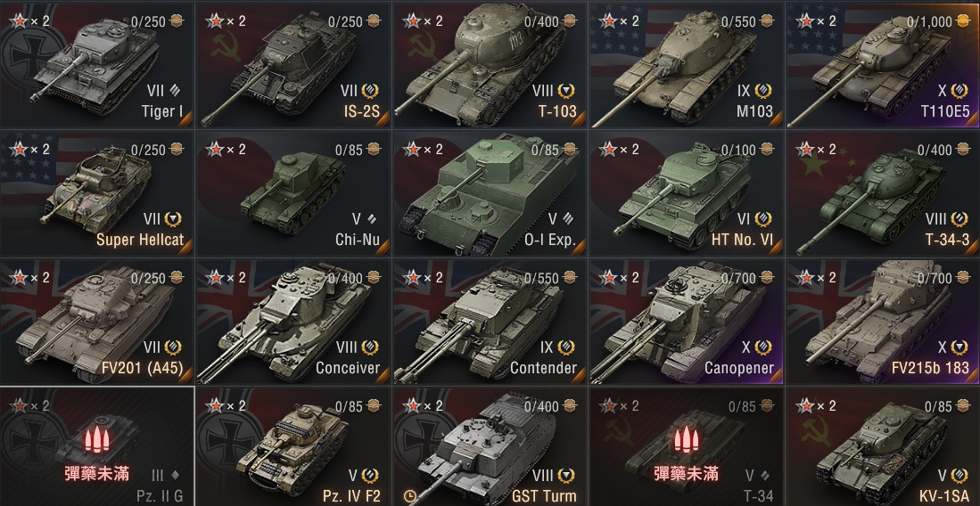Click the Canopener tank name label

pyautogui.click(x=738, y=368)
